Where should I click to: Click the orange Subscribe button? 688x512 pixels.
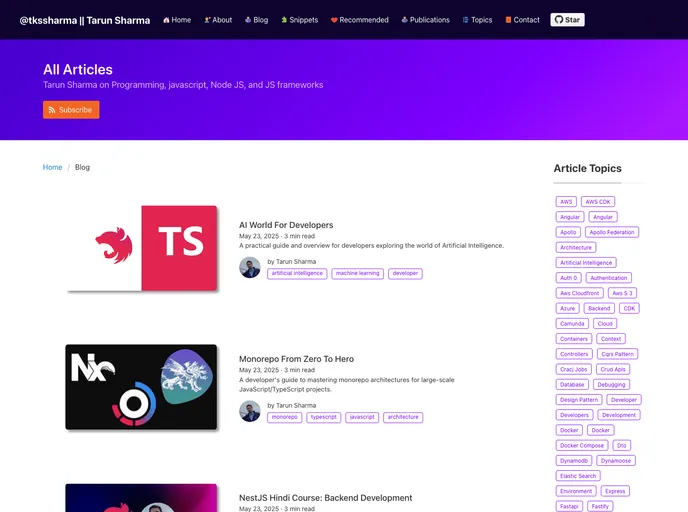point(71,110)
